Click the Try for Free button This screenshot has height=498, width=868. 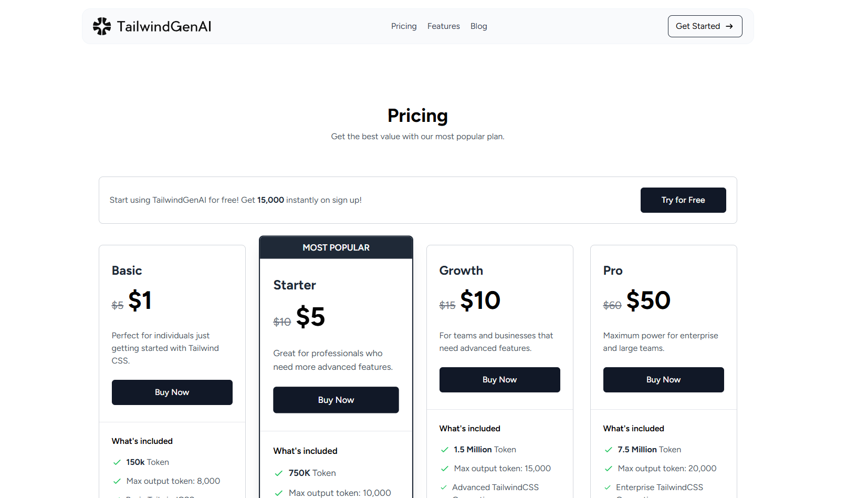[683, 200]
